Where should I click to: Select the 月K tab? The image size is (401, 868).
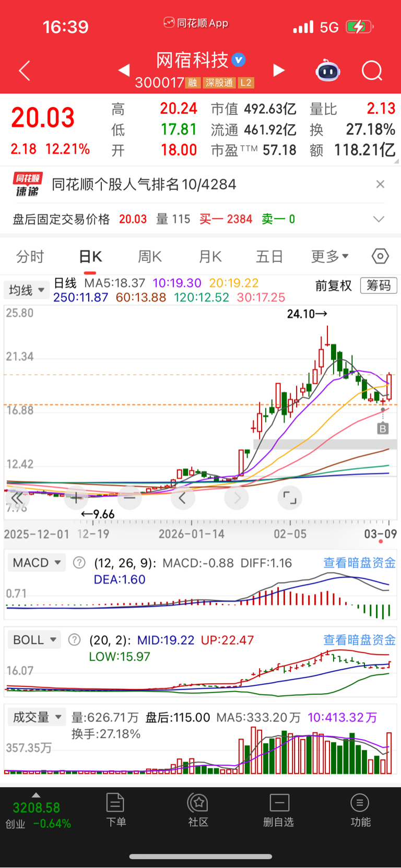(x=210, y=257)
